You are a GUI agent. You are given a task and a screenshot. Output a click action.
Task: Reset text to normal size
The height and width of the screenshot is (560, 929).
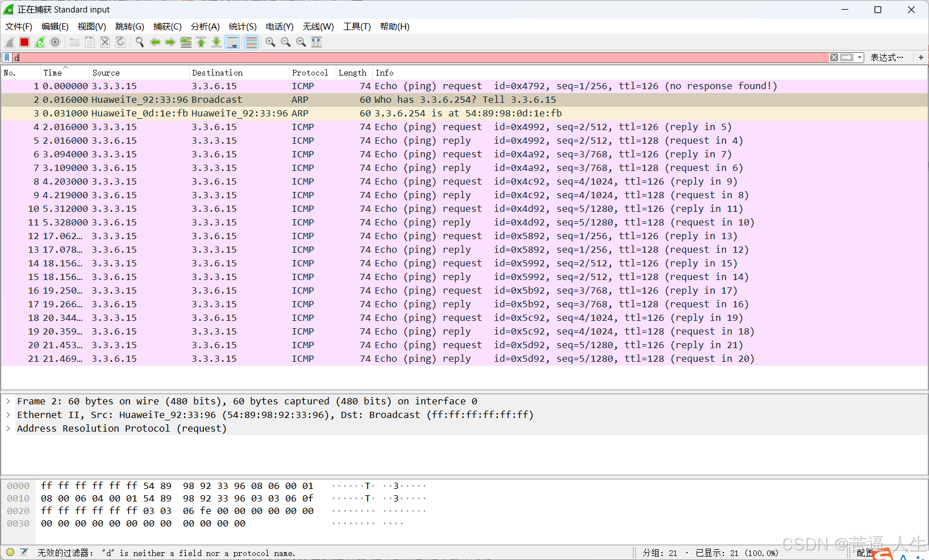pos(301,42)
